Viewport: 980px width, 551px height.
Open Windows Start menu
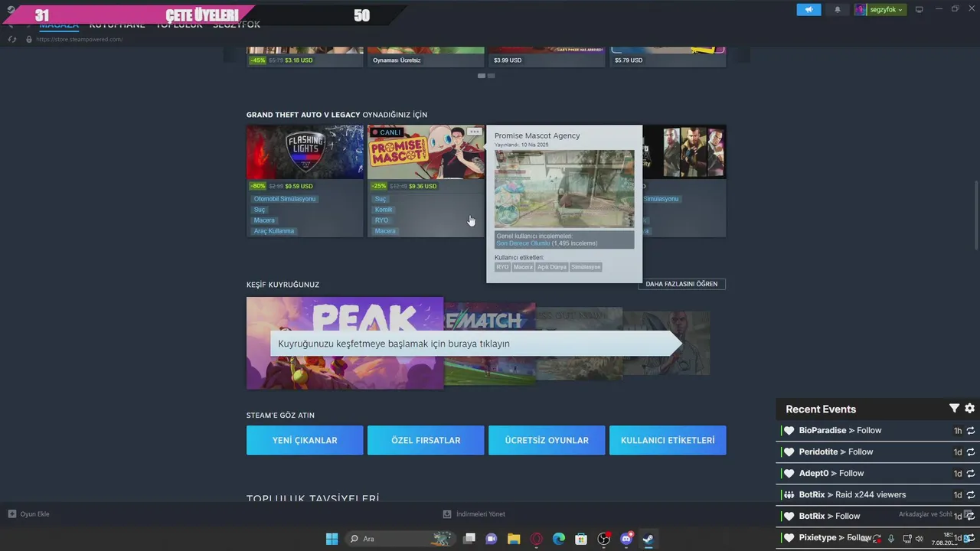tap(332, 539)
